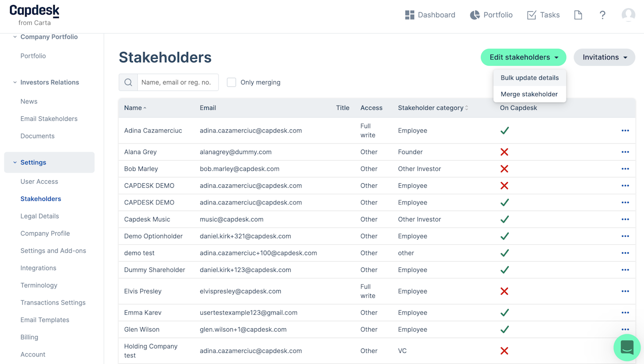The image size is (644, 364).
Task: Collapse the Settings sidebar section
Action: click(15, 163)
